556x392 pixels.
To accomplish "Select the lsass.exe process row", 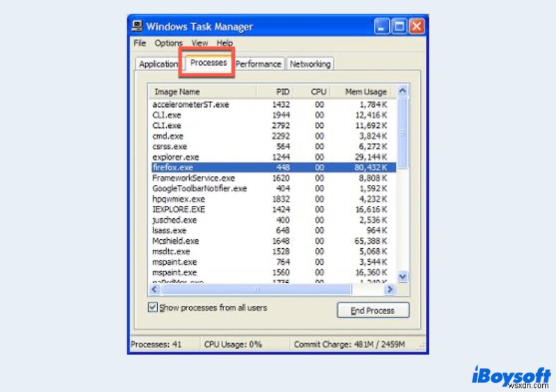I will click(x=273, y=230).
